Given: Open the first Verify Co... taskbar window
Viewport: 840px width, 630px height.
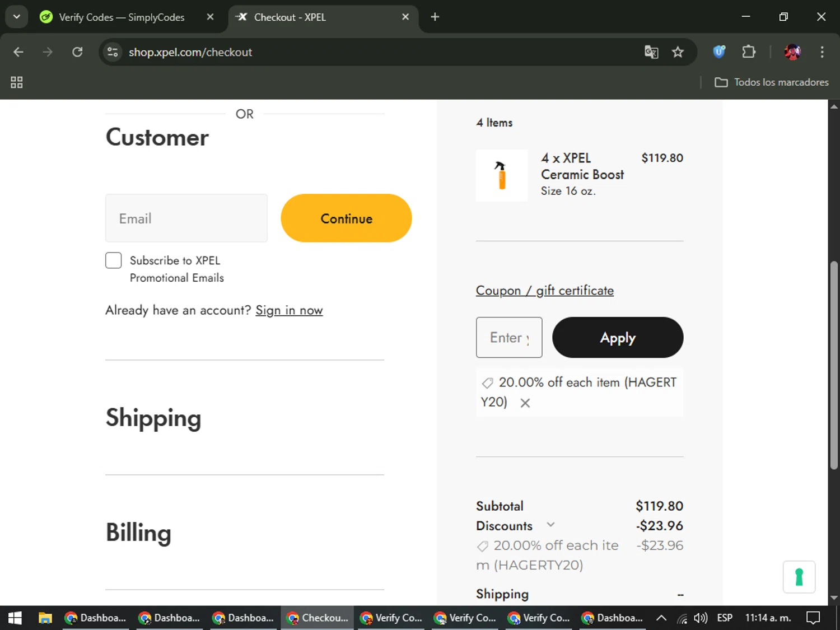Looking at the screenshot, I should (x=391, y=618).
